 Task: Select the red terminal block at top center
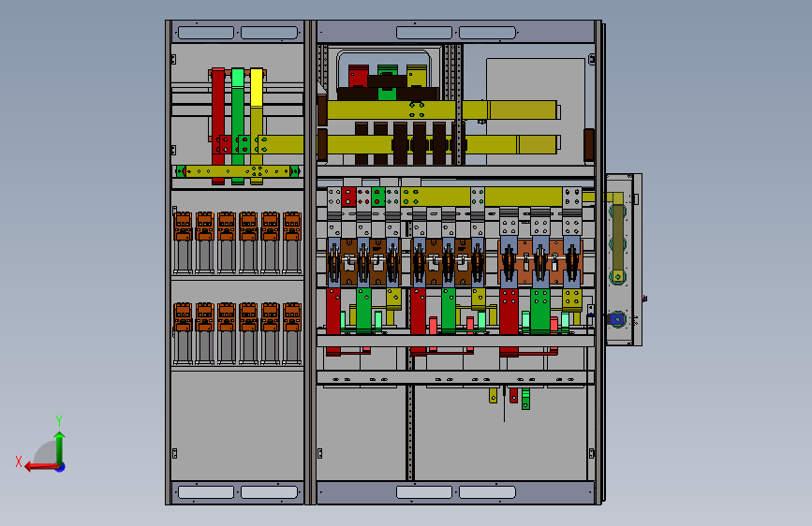pos(359,76)
